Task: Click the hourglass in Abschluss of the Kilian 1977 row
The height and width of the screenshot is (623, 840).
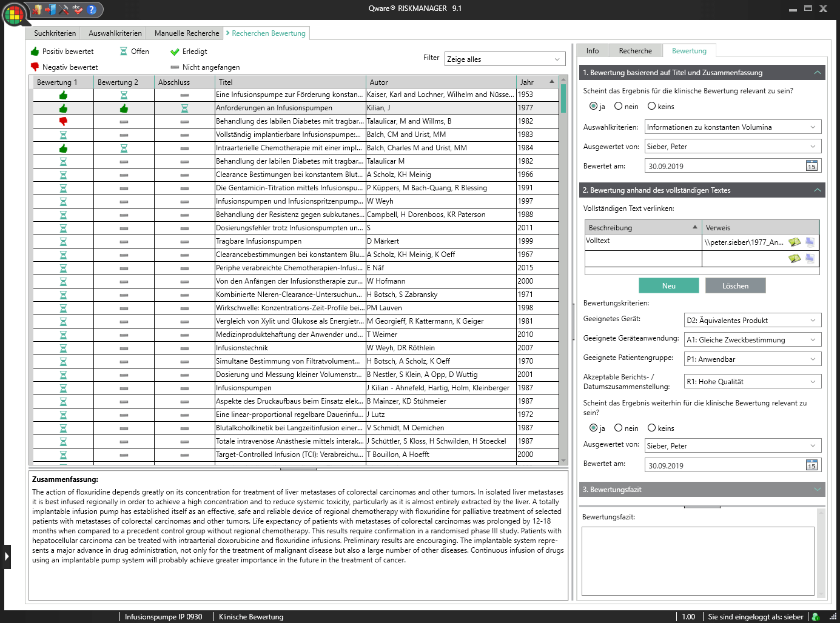Action: click(184, 108)
